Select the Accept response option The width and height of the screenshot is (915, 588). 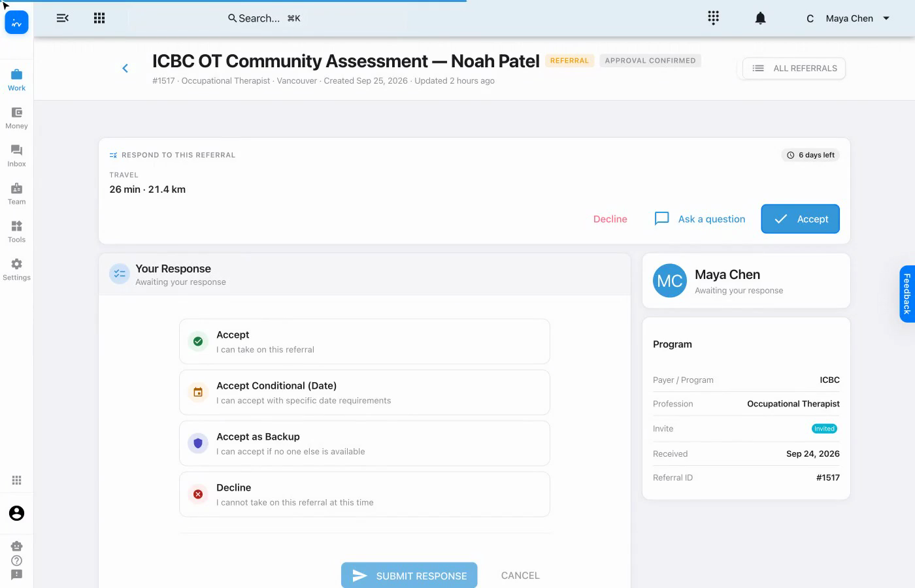click(365, 342)
